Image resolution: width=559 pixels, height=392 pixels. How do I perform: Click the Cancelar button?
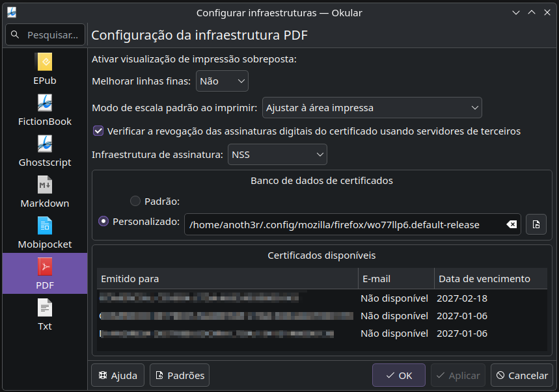pyautogui.click(x=522, y=375)
